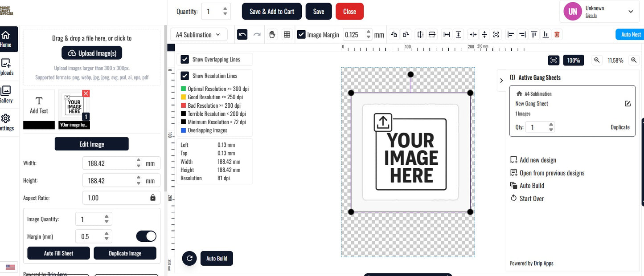Align image to top edge icon

pyautogui.click(x=534, y=34)
